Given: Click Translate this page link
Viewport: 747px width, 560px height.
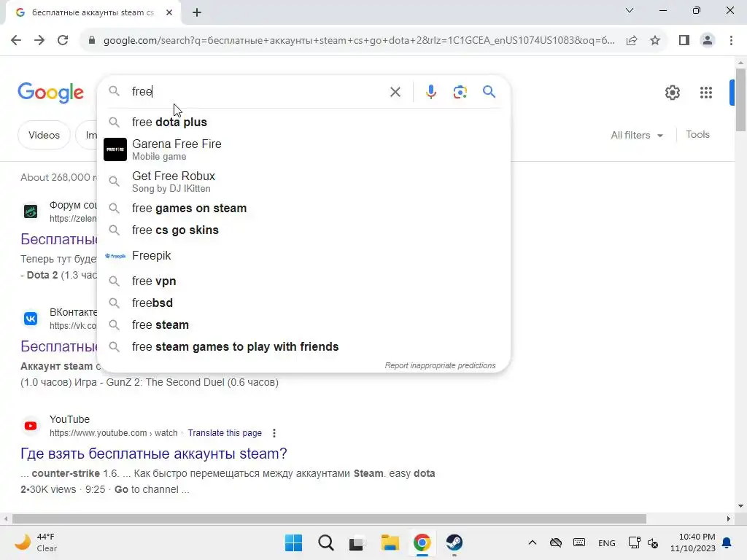Looking at the screenshot, I should pos(225,433).
